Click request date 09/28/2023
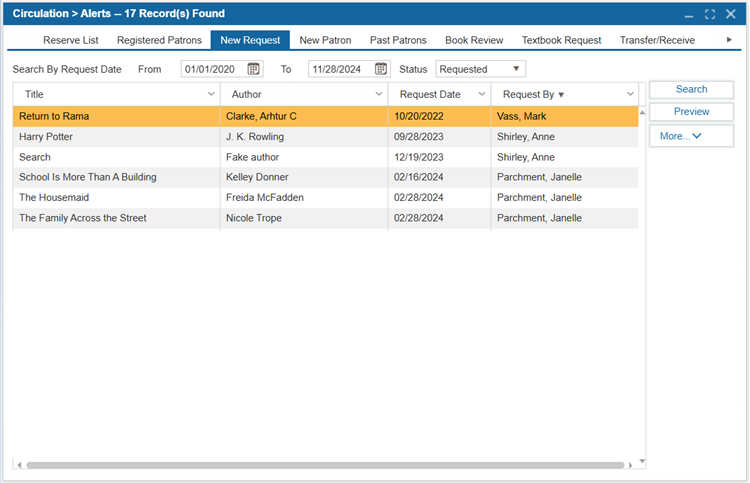The height and width of the screenshot is (483, 750). point(419,137)
